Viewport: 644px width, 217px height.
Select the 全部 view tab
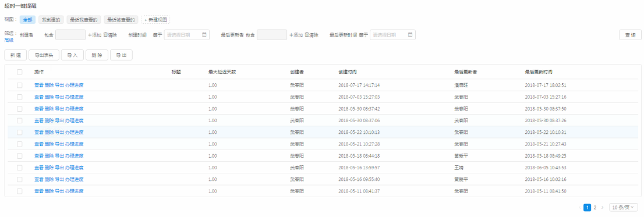27,20
